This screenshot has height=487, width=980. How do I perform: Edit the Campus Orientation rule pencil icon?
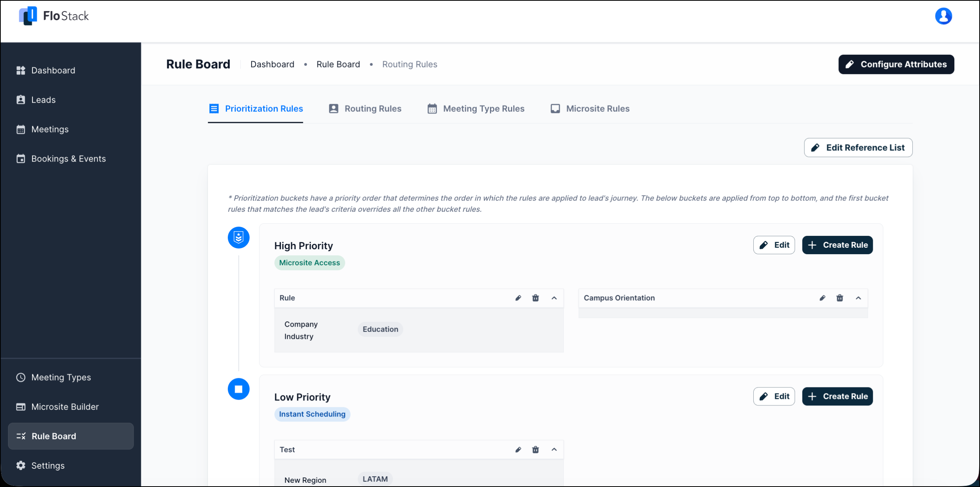tap(822, 298)
